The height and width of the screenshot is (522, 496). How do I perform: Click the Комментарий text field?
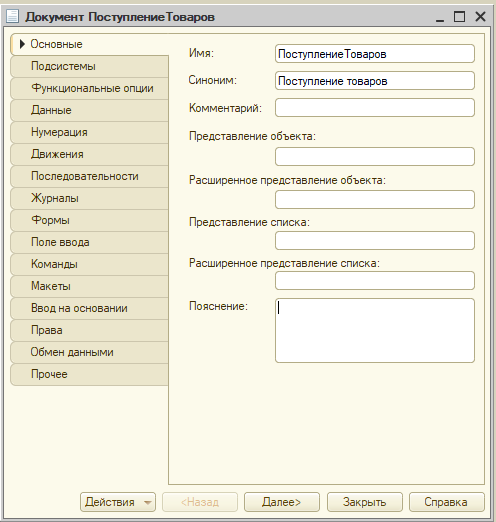click(x=375, y=107)
